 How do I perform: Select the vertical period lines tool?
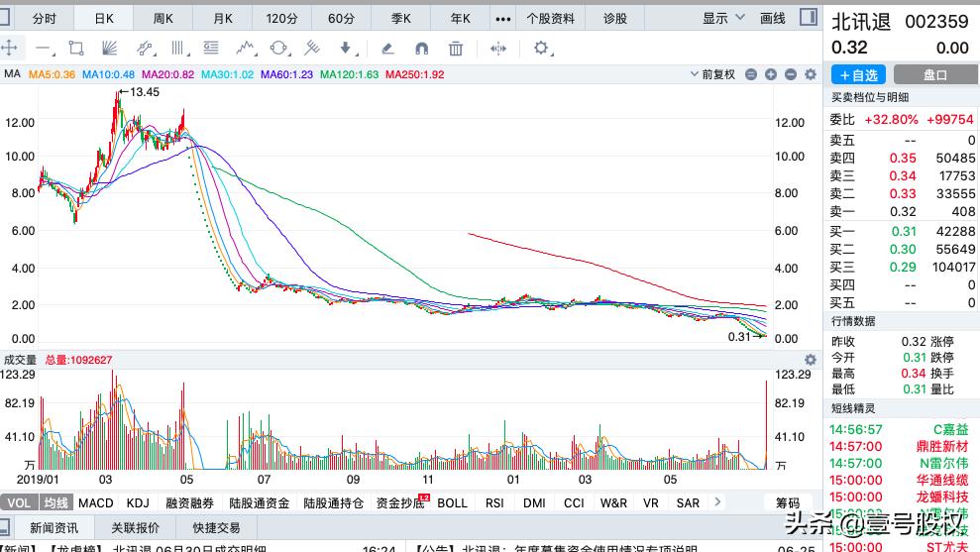tap(178, 49)
